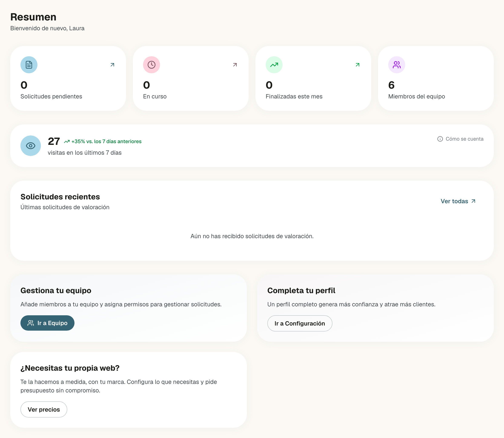Viewport: 504px width, 438px height.
Task: Open arrow link on Solicitudes pendientes card
Action: coord(112,65)
